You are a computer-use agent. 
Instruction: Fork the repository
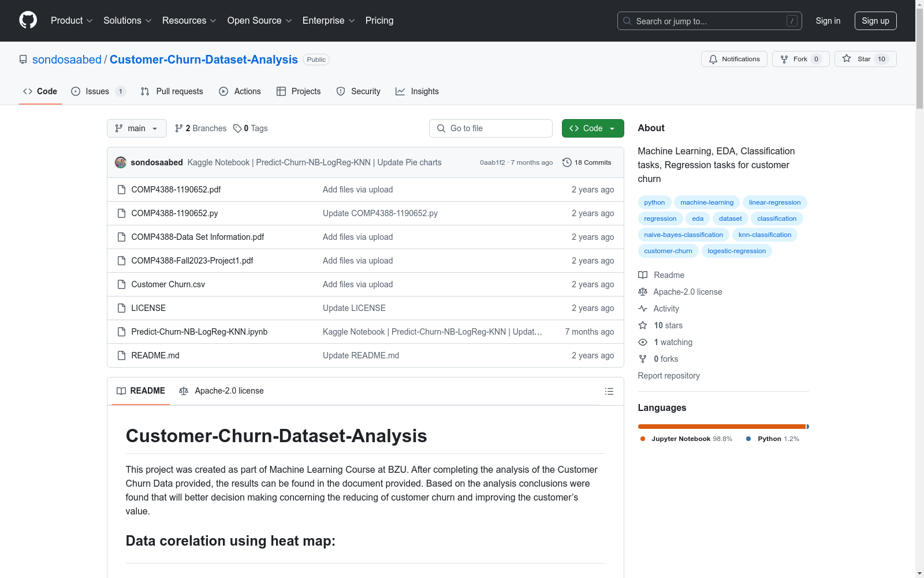point(801,59)
